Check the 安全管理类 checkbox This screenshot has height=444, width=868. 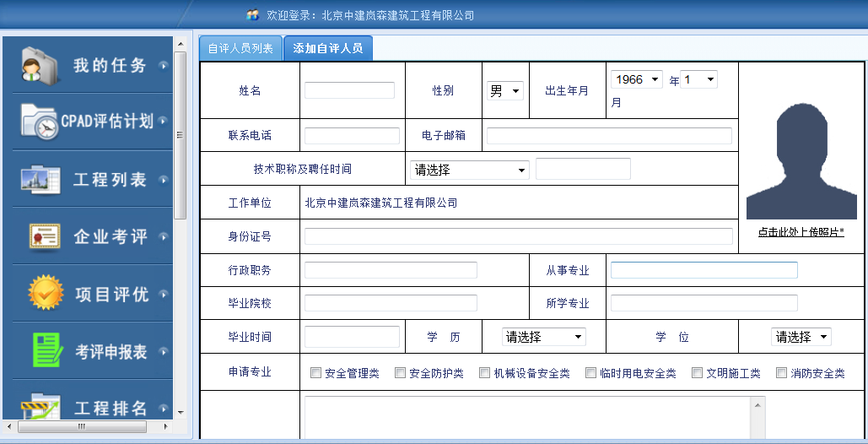316,372
